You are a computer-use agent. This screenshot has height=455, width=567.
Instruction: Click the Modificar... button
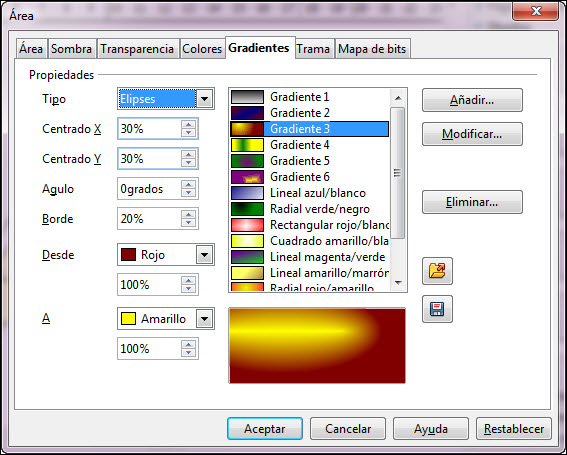click(x=472, y=134)
